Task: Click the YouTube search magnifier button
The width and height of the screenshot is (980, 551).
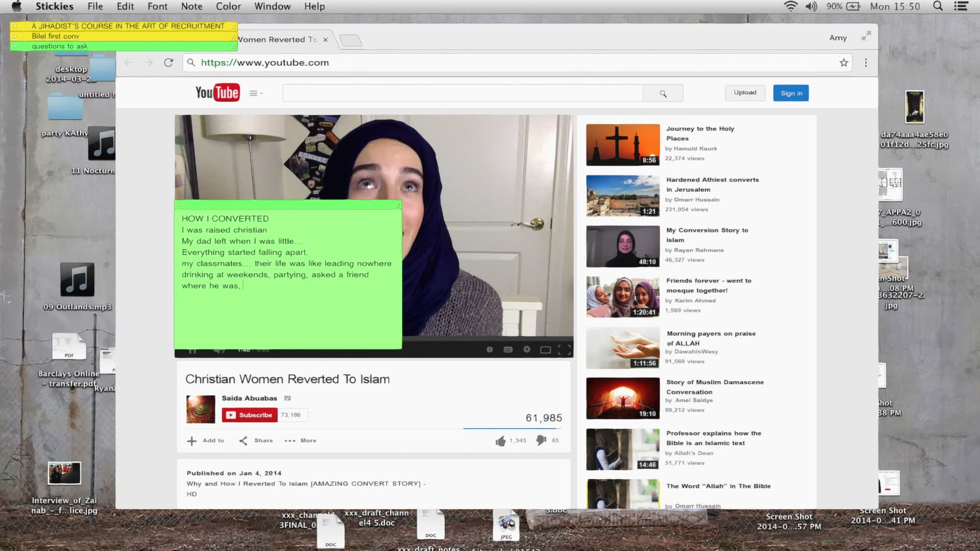Action: tap(663, 93)
